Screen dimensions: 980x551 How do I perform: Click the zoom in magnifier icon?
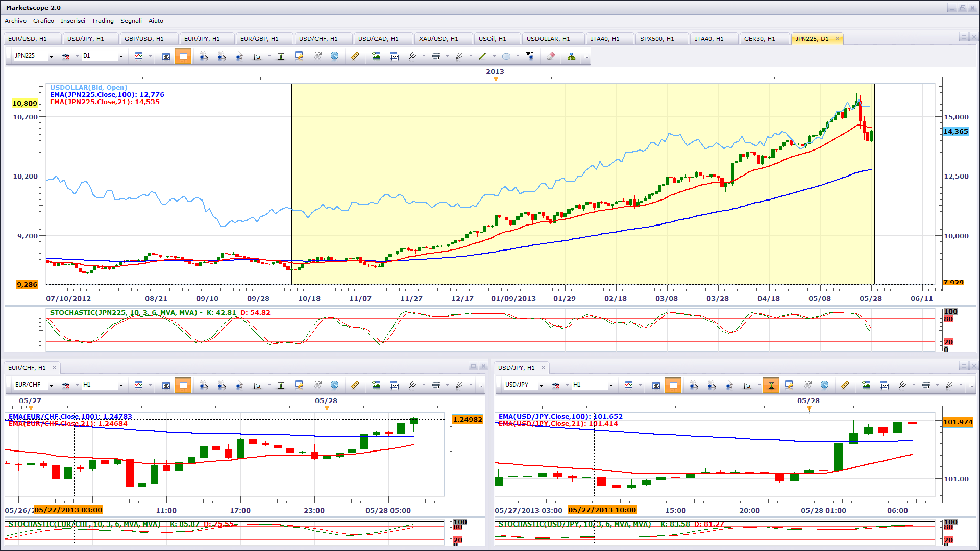click(204, 56)
